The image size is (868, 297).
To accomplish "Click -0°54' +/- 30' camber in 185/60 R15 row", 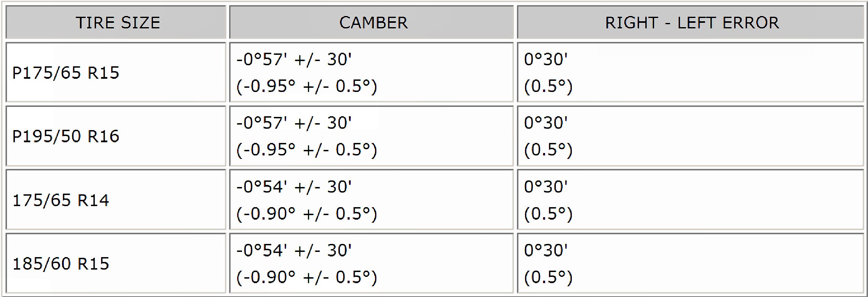I will pos(294,250).
